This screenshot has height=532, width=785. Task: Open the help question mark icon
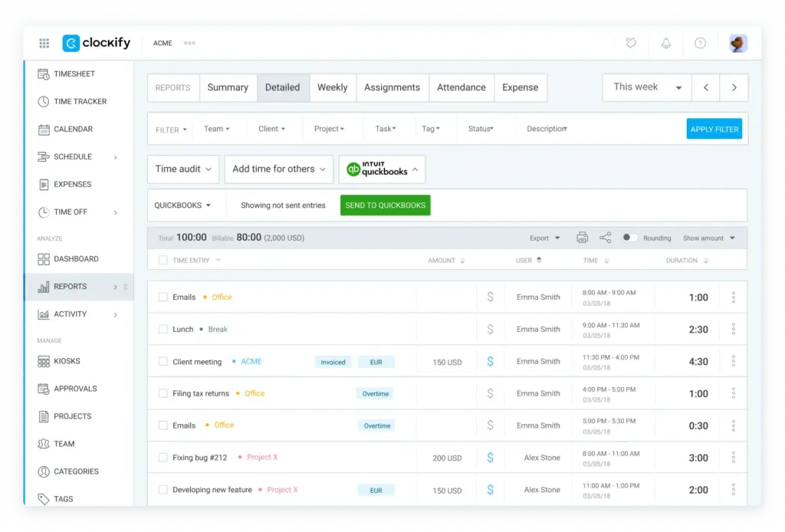click(x=701, y=43)
